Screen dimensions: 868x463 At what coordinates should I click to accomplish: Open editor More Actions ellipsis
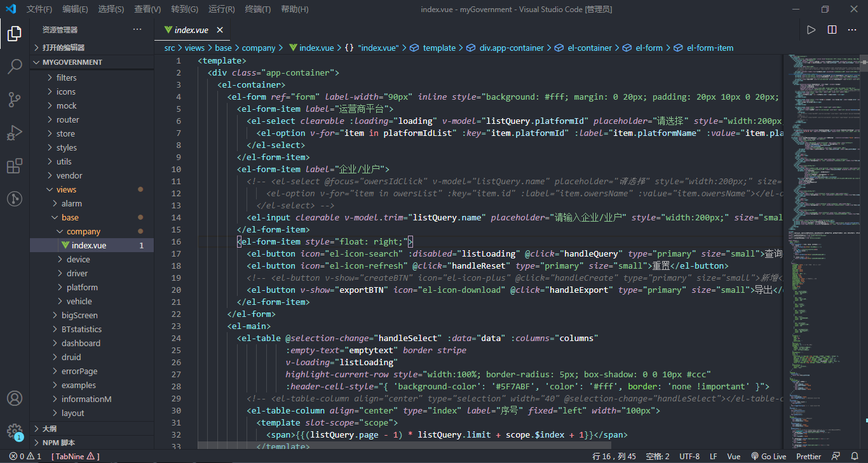click(x=853, y=30)
